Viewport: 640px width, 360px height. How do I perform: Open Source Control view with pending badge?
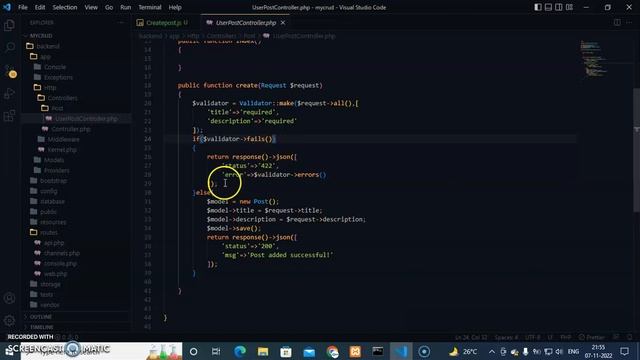[x=9, y=70]
